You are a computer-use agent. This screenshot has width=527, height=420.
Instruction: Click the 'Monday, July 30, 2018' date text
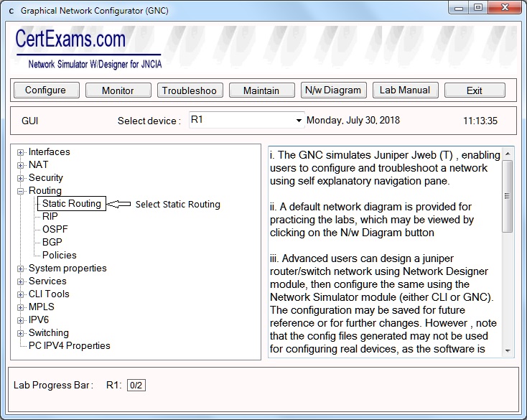(353, 121)
